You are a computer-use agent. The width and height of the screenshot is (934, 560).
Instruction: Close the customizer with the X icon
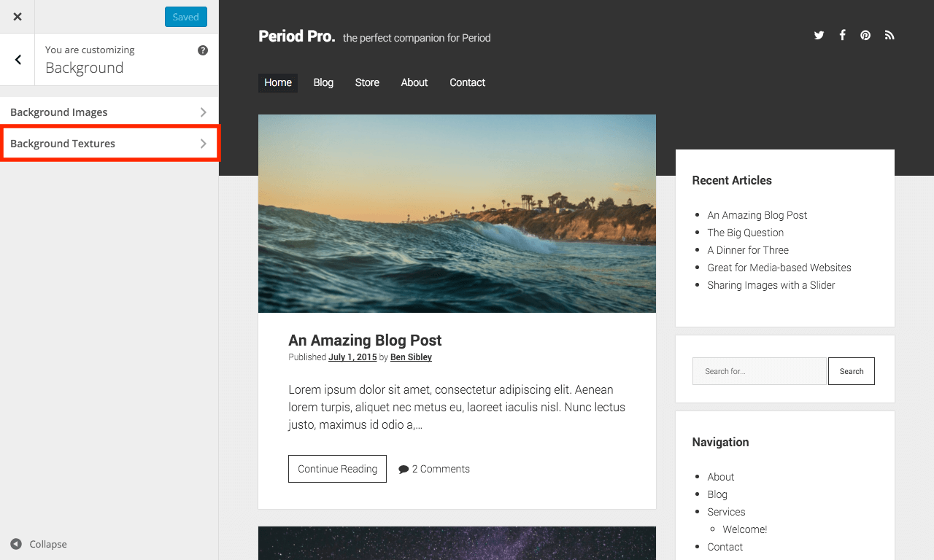point(18,17)
